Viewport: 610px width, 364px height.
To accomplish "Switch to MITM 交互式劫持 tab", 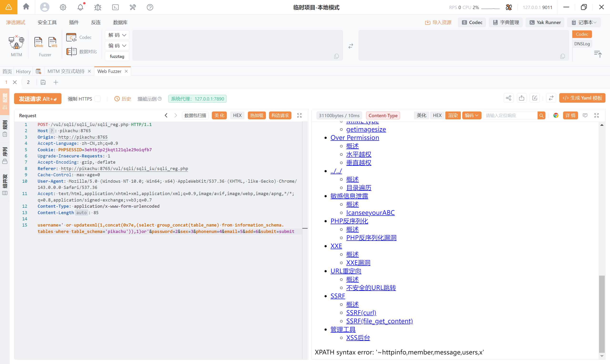I will click(66, 71).
